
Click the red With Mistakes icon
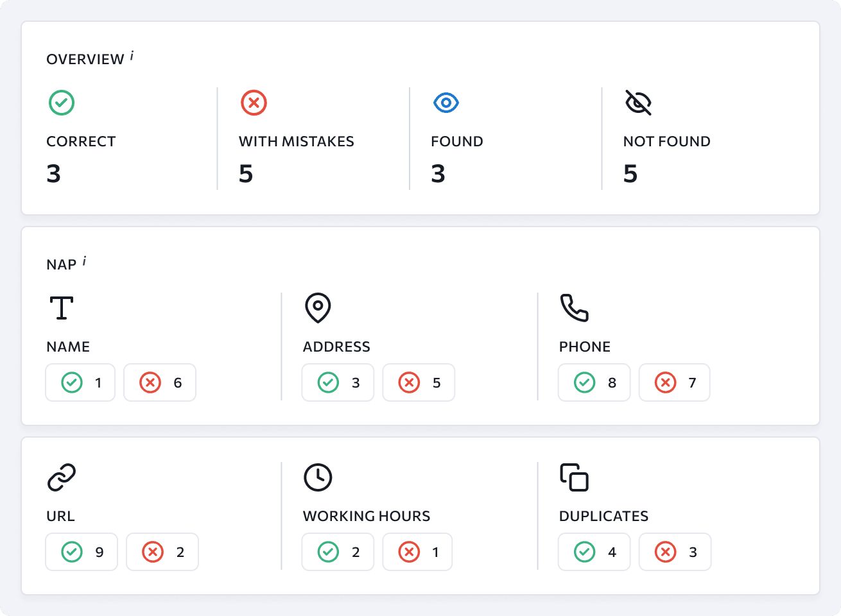click(x=254, y=103)
